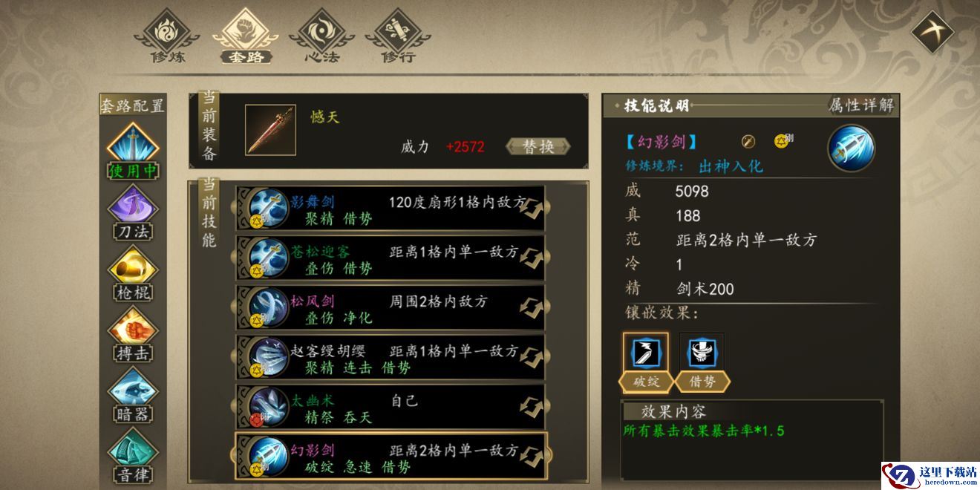Select the 赵客缦胡缨 skill row
The height and width of the screenshot is (490, 980).
(391, 357)
